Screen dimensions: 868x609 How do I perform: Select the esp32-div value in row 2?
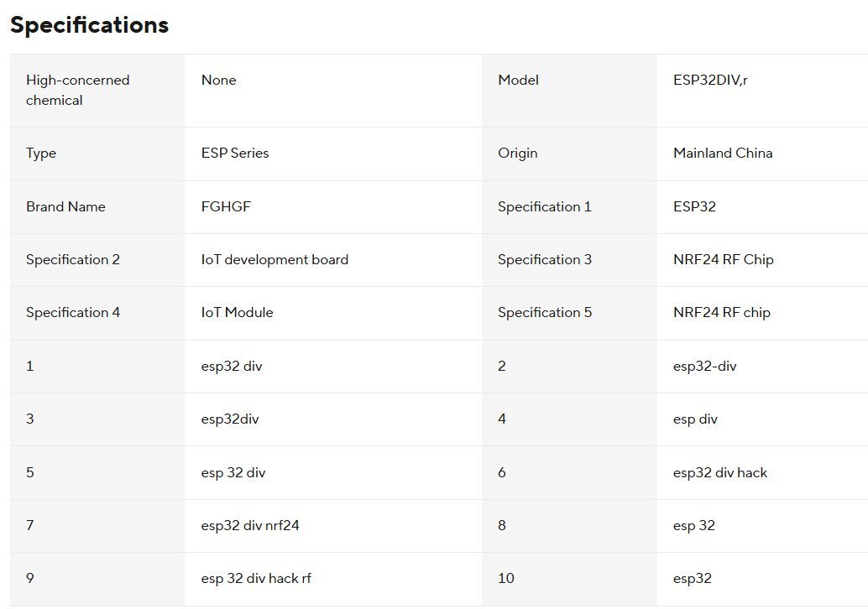704,367
